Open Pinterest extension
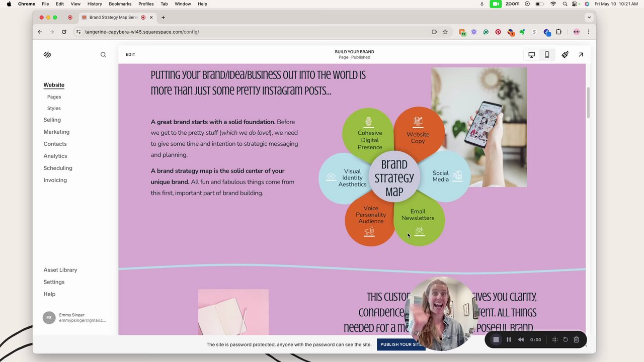The image size is (644, 362). coord(498,32)
